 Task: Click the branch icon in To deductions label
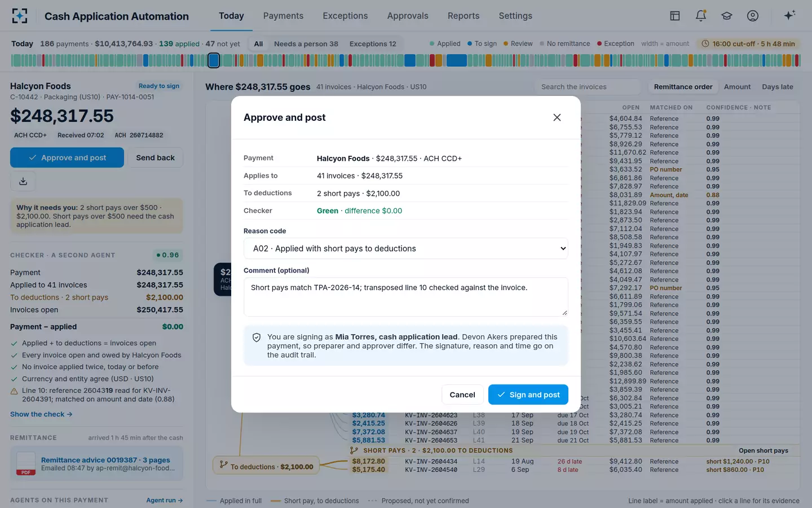pos(224,465)
